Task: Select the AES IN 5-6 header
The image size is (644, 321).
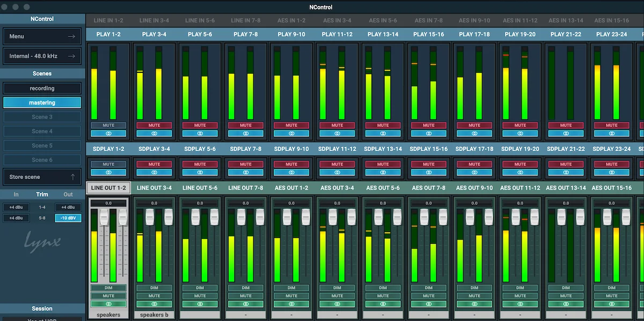Action: click(x=383, y=20)
